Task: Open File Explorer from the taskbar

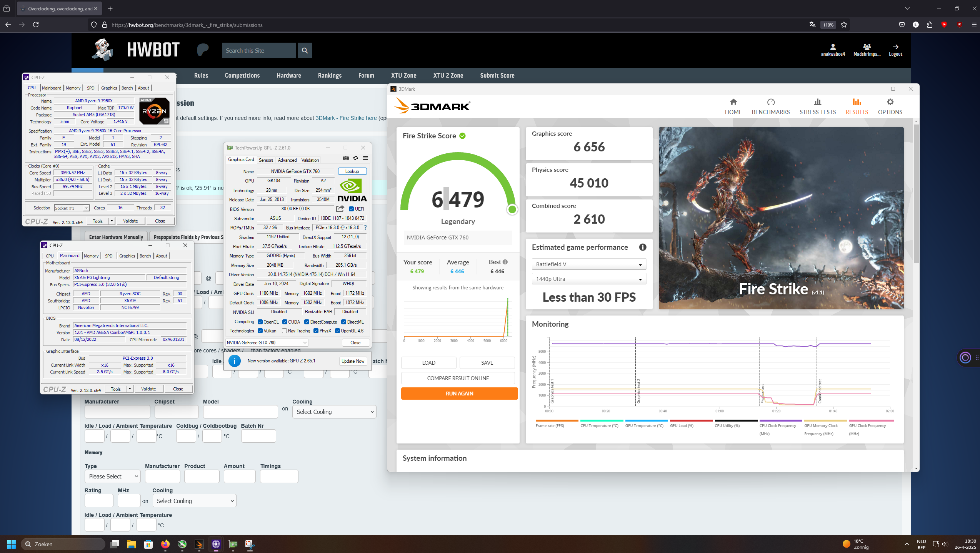Action: 132,544
